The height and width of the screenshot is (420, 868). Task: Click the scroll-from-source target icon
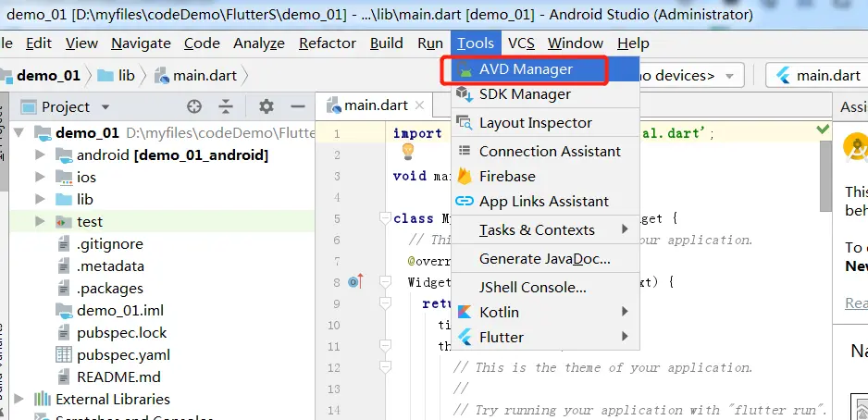click(193, 106)
